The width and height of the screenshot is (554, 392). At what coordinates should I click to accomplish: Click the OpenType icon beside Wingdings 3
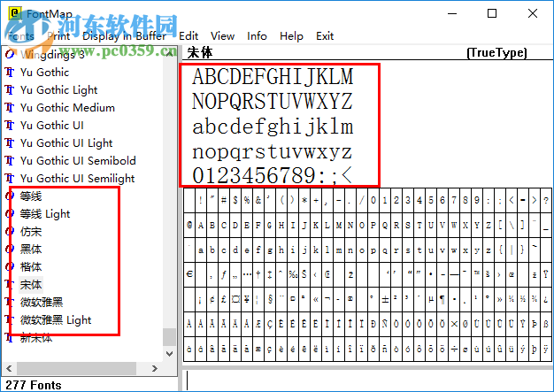click(10, 54)
